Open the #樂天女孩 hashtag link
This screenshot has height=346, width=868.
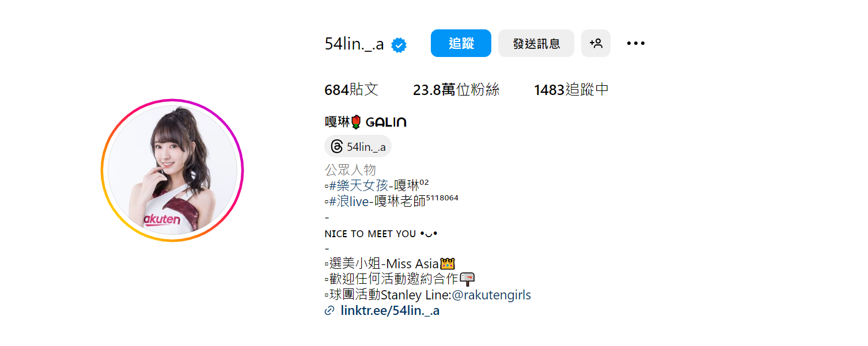(x=359, y=185)
